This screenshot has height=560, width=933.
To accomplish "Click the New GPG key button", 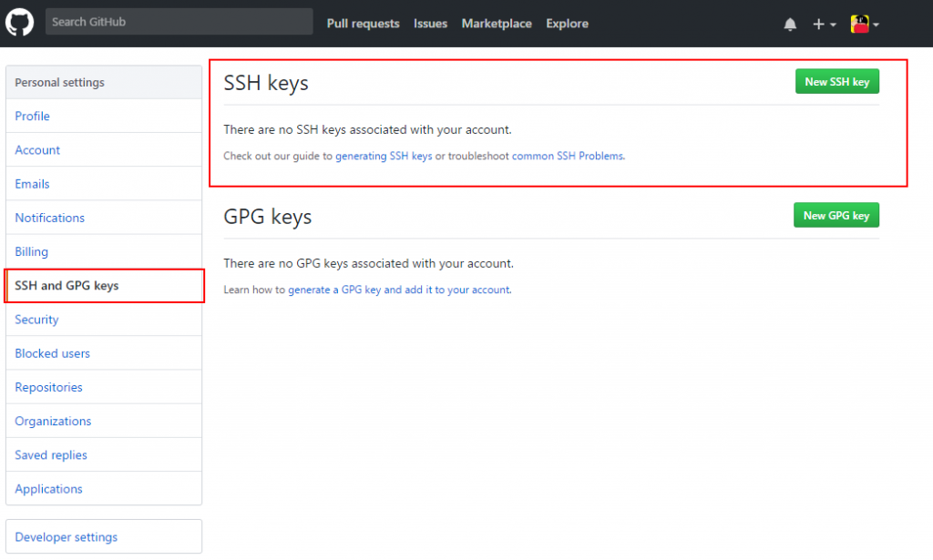I will [836, 215].
